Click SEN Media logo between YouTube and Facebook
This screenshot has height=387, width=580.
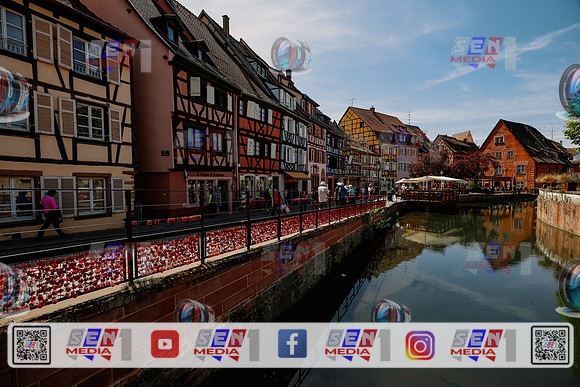point(226,344)
